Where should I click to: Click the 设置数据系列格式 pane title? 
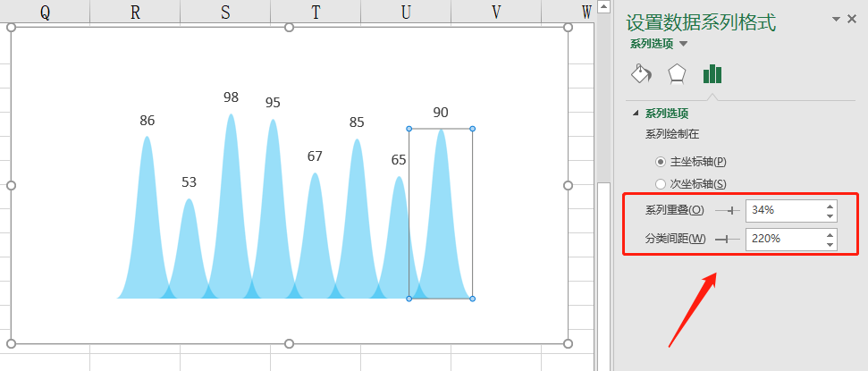click(x=701, y=22)
